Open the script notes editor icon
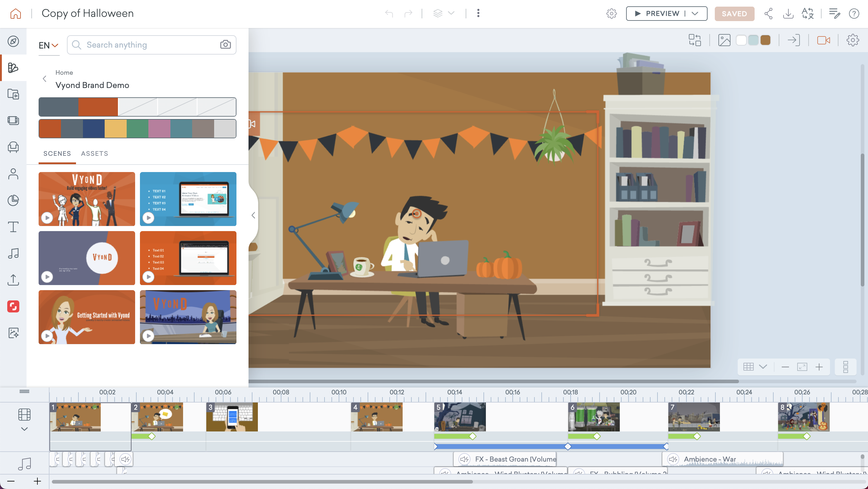 tap(834, 14)
